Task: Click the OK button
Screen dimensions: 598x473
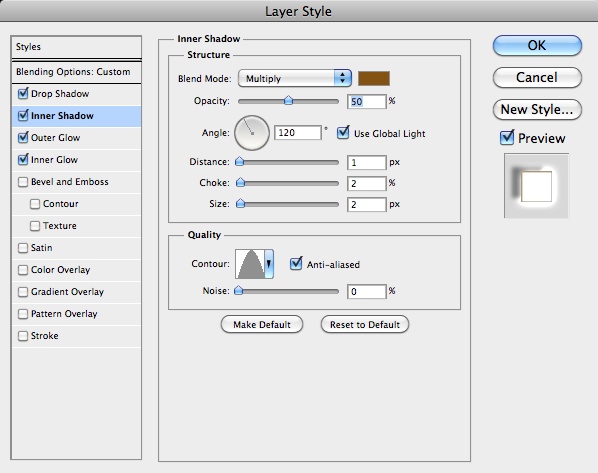Action: point(537,45)
